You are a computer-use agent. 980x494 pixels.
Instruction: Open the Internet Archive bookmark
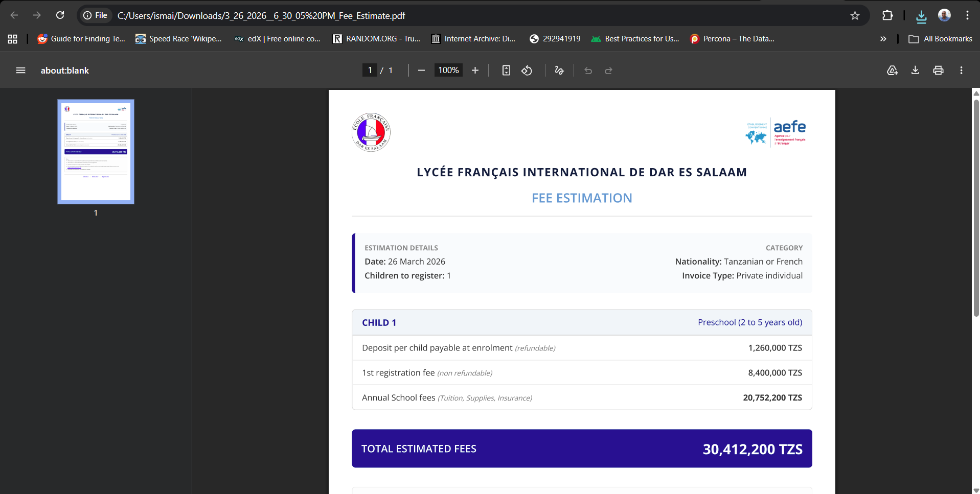point(473,39)
